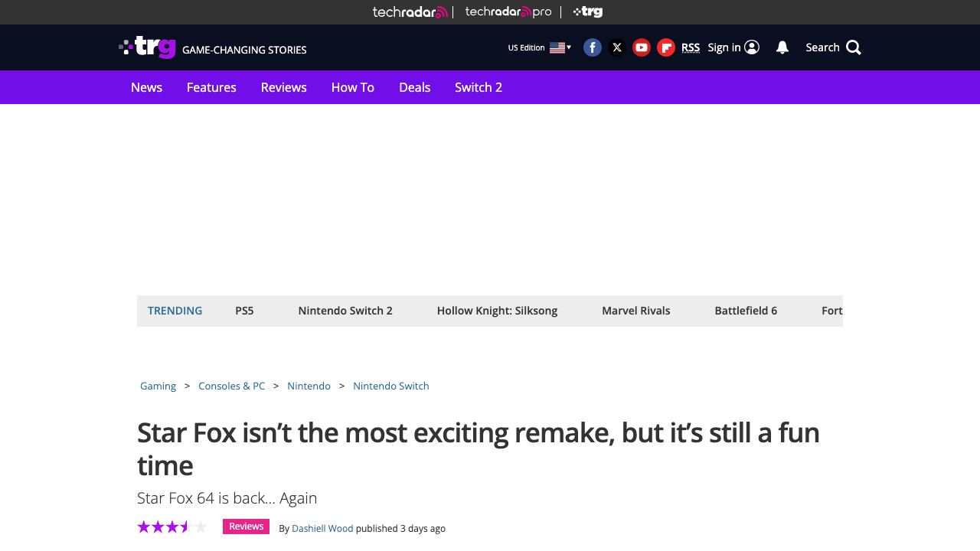Viewport: 980px width, 551px height.
Task: Open the TechRadar Pro site link
Action: 508,11
